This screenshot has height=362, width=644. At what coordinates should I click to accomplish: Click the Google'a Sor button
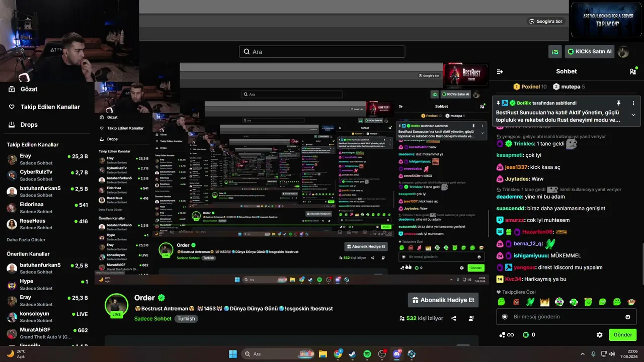[546, 21]
